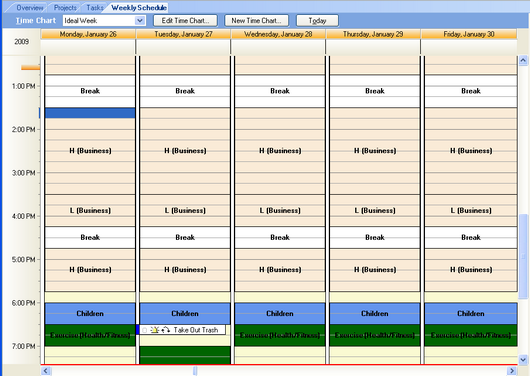Screen dimensions: 530x376
Task: Select Monday's Exercise (Health/Fitness) block
Action: (90, 335)
